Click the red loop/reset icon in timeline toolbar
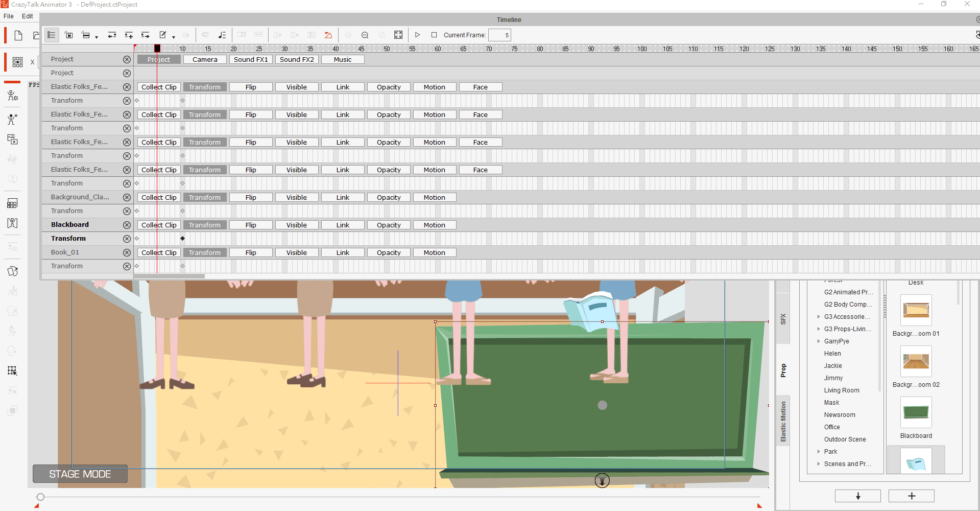 pos(328,35)
